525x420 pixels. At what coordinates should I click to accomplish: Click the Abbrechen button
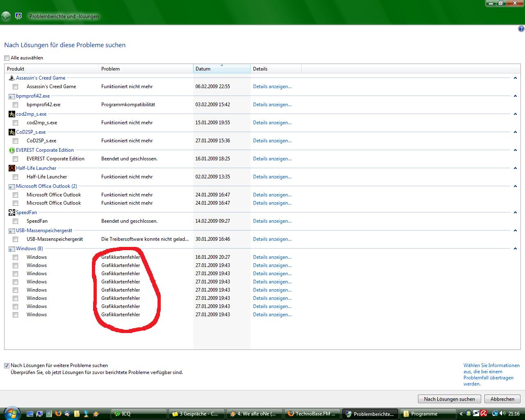(502, 399)
